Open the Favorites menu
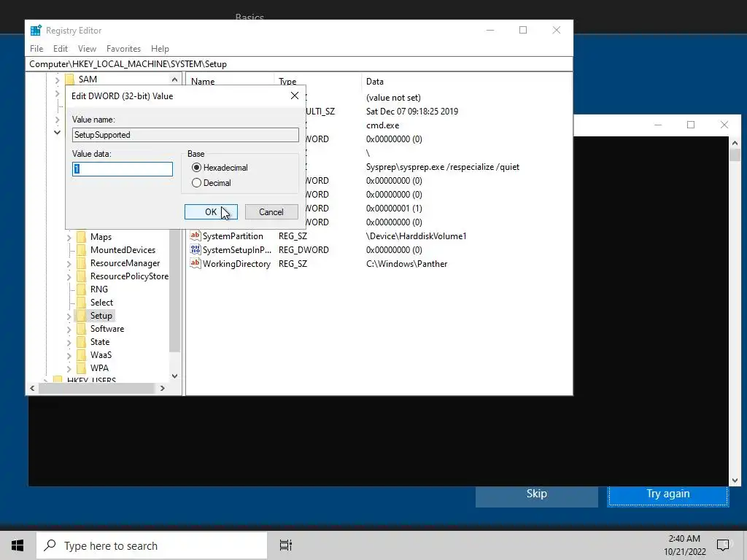This screenshot has width=747, height=560. [x=123, y=49]
